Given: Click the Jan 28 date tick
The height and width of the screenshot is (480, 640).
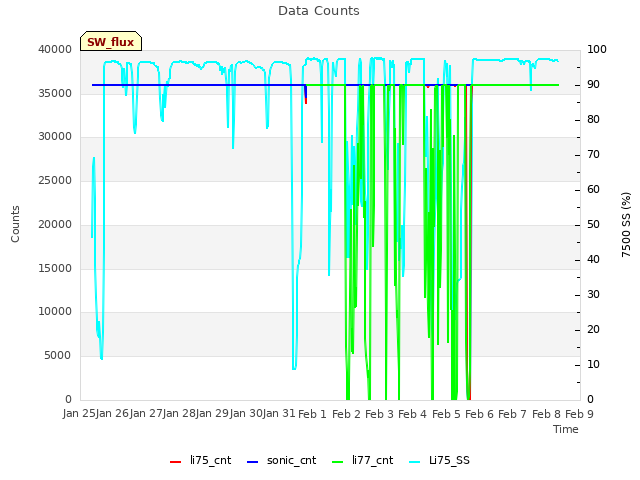Looking at the screenshot, I should tap(179, 414).
